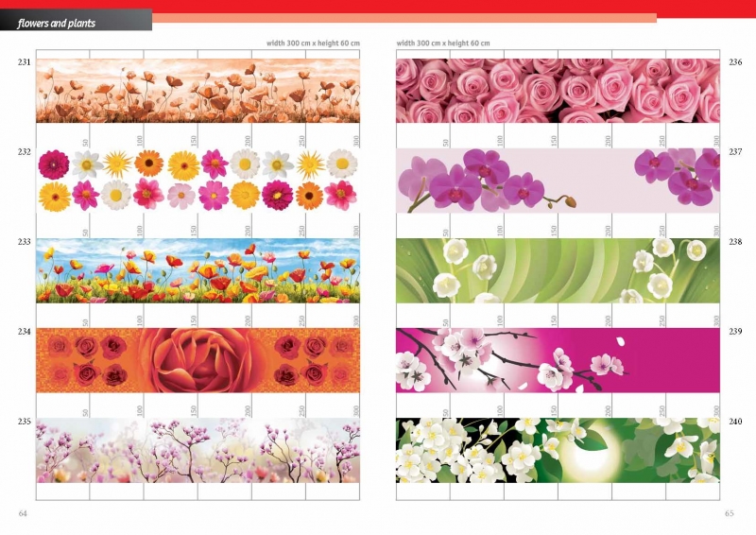
Task: Select the colorful daisy pattern panel 232
Action: 198,180
